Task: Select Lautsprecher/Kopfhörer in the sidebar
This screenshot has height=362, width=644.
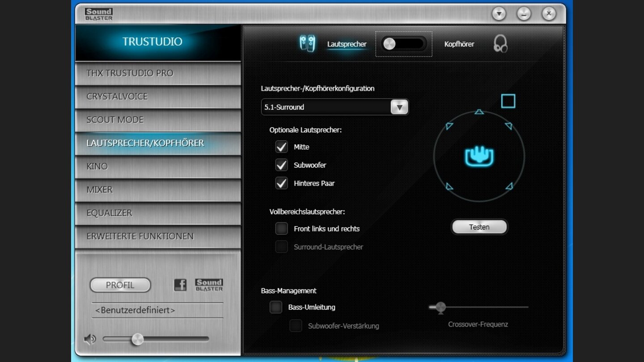Action: [x=158, y=143]
